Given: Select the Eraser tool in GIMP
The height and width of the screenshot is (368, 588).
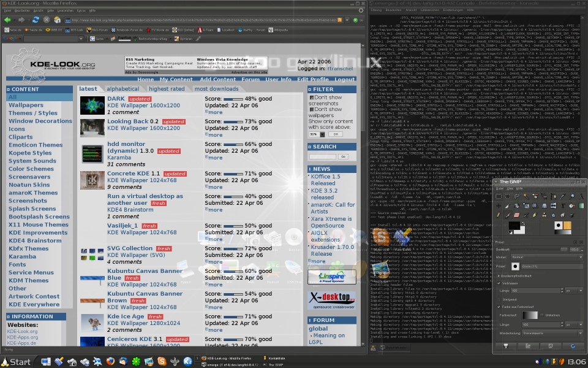Looking at the screenshot, I should coord(517,215).
